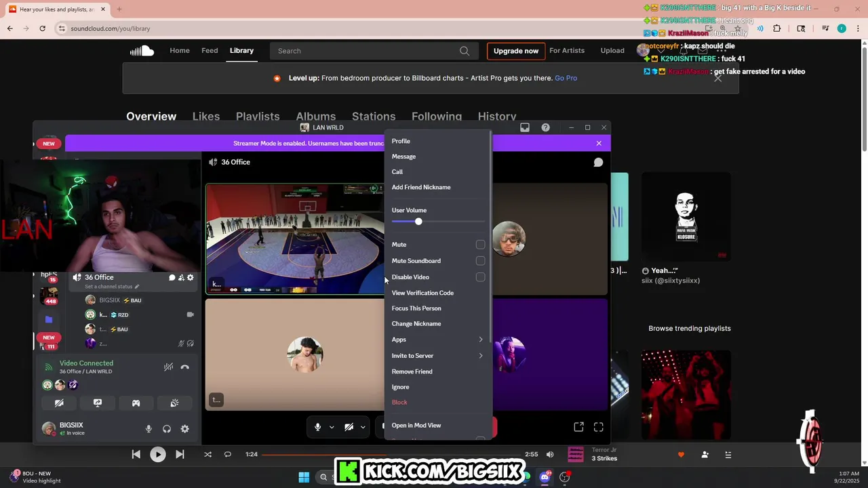The width and height of the screenshot is (868, 488).
Task: Open Discord user settings gear
Action: pos(184,428)
